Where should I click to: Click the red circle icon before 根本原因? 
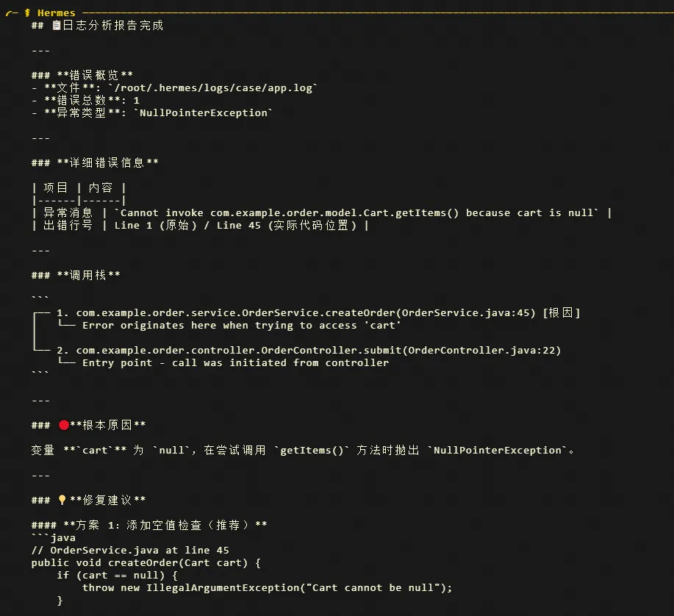(63, 426)
